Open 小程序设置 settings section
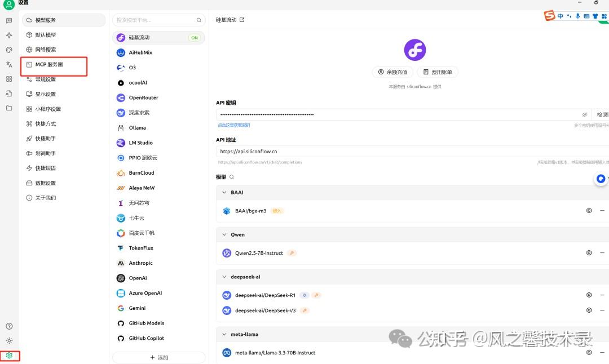609x364 pixels. [64, 109]
